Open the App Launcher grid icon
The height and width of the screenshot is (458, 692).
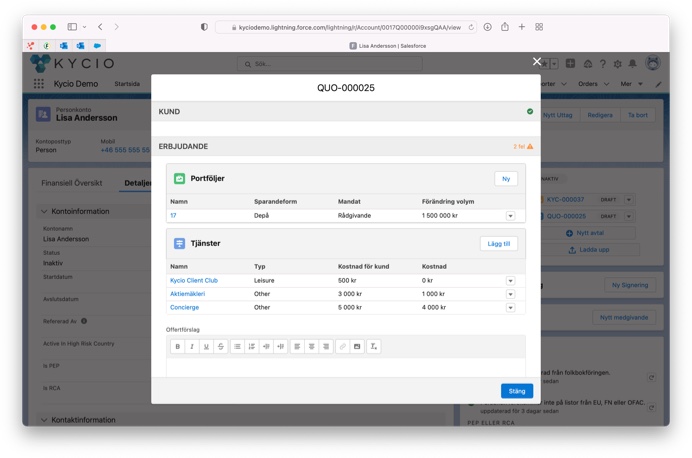[x=39, y=83]
